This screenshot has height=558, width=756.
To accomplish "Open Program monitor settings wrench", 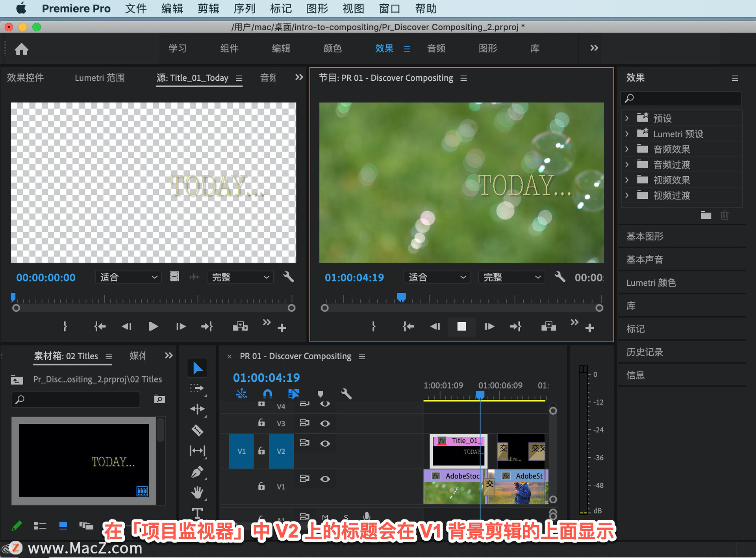I will pos(560,277).
